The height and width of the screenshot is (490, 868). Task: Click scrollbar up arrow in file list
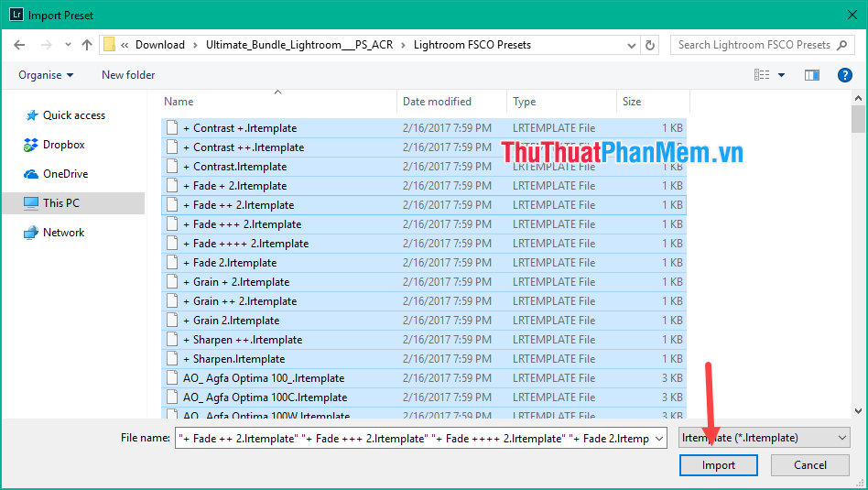pos(859,97)
